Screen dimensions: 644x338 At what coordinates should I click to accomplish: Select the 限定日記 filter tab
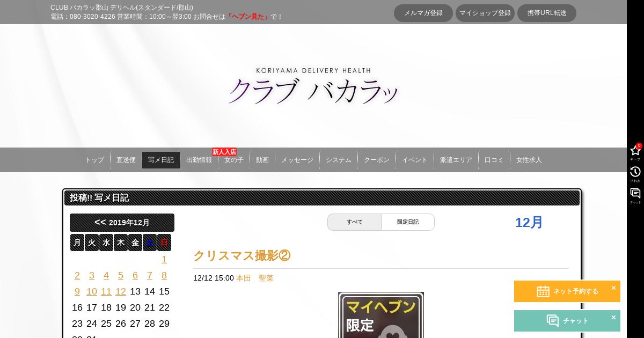(x=408, y=222)
